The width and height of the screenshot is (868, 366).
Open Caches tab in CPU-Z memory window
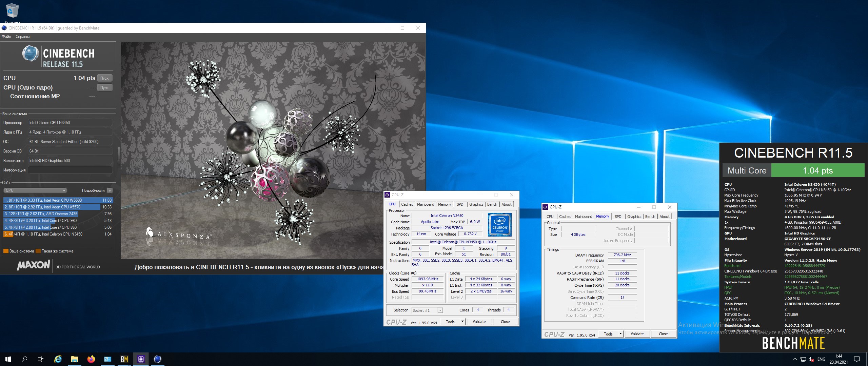click(x=565, y=217)
